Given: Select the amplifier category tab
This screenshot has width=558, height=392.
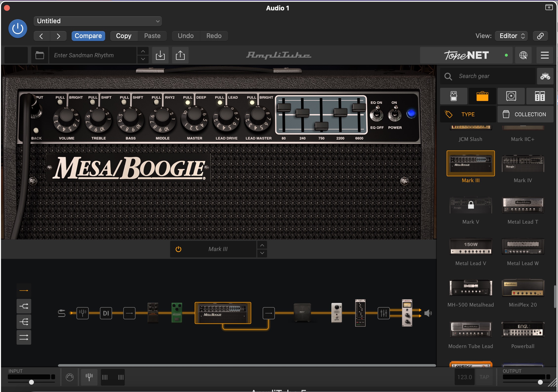Looking at the screenshot, I should click(x=482, y=96).
